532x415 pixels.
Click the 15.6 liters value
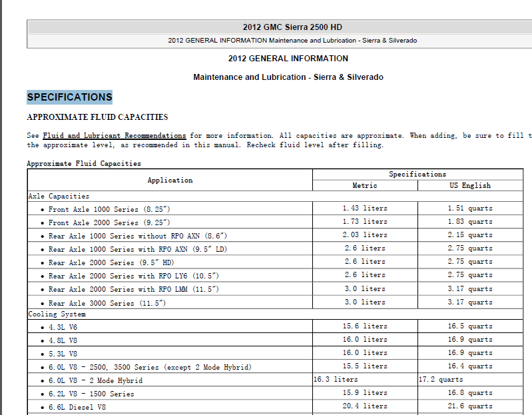coord(365,326)
